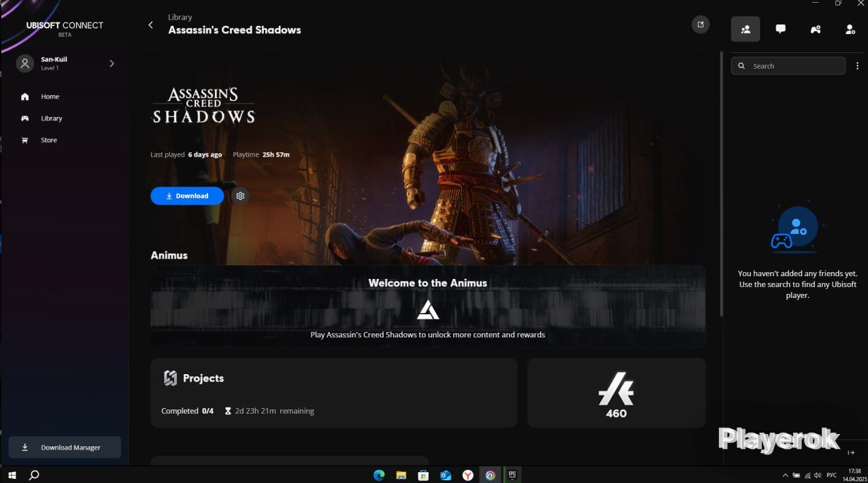Open Microsoft Store from taskbar

[423, 476]
